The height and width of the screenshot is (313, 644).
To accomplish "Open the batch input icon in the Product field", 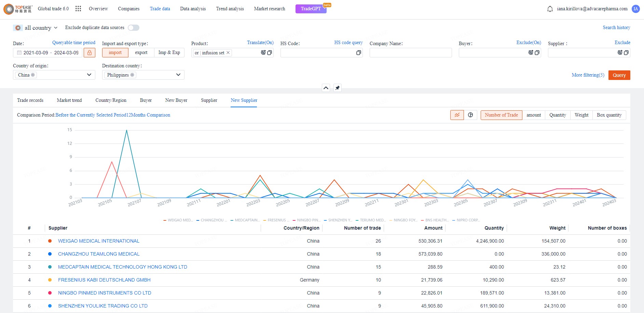I will 270,53.
